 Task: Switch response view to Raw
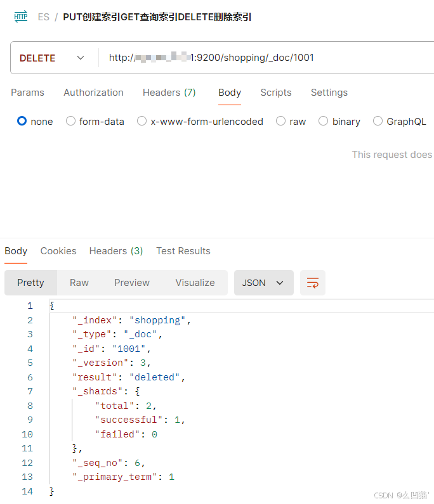[79, 283]
